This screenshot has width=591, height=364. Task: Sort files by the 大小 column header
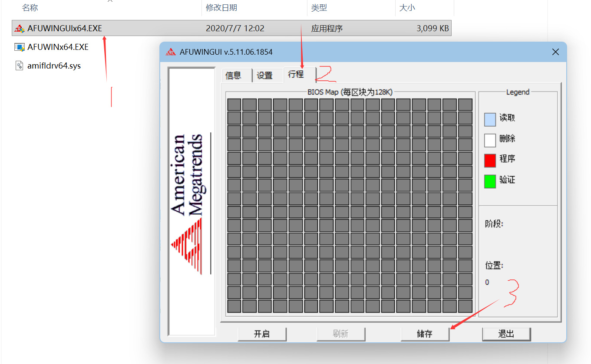tap(407, 8)
